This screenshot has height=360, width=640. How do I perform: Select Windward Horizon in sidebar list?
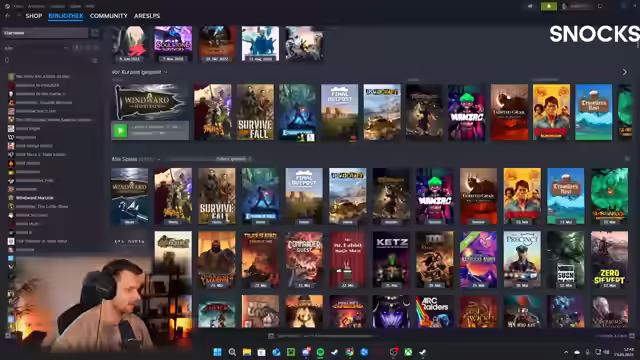(x=35, y=198)
